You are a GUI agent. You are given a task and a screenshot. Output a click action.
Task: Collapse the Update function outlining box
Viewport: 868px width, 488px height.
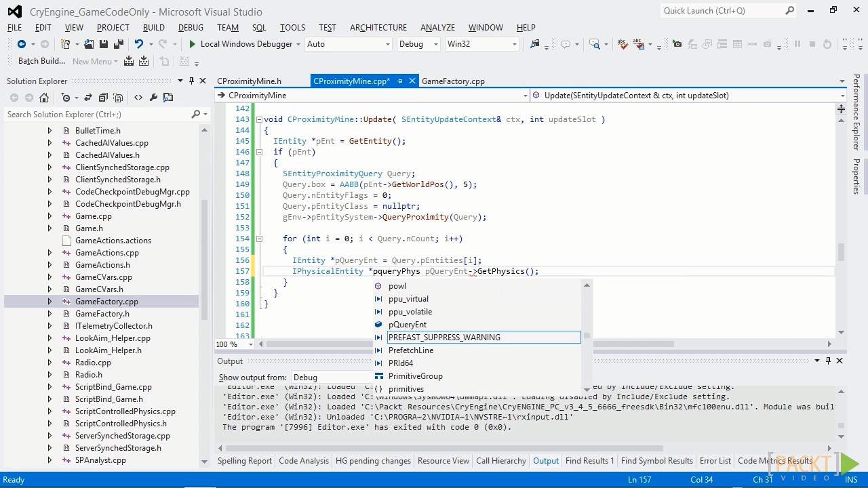click(x=259, y=119)
